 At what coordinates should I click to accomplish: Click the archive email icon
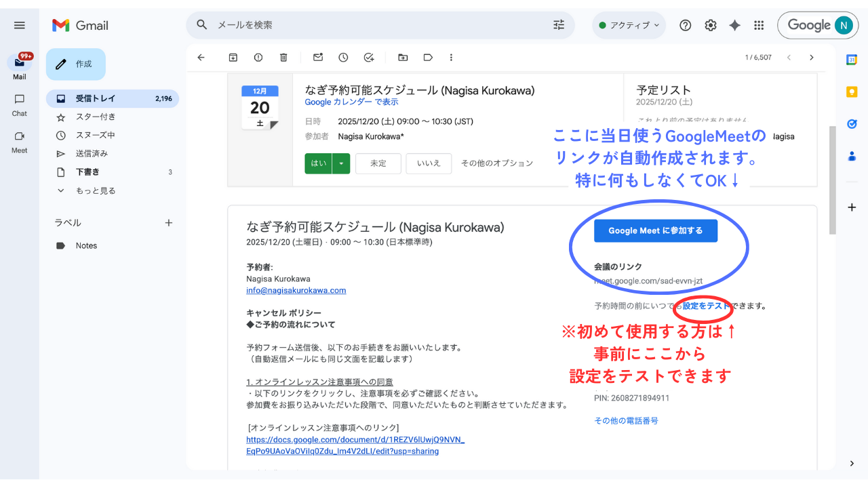233,58
